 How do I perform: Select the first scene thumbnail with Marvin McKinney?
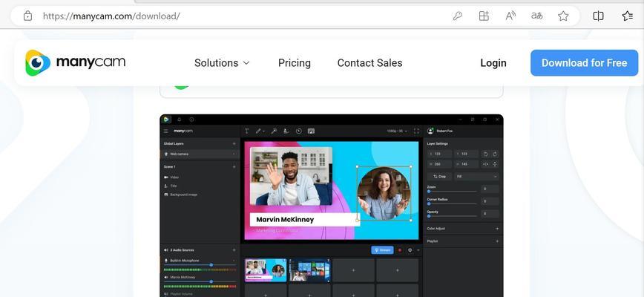pyautogui.click(x=266, y=270)
